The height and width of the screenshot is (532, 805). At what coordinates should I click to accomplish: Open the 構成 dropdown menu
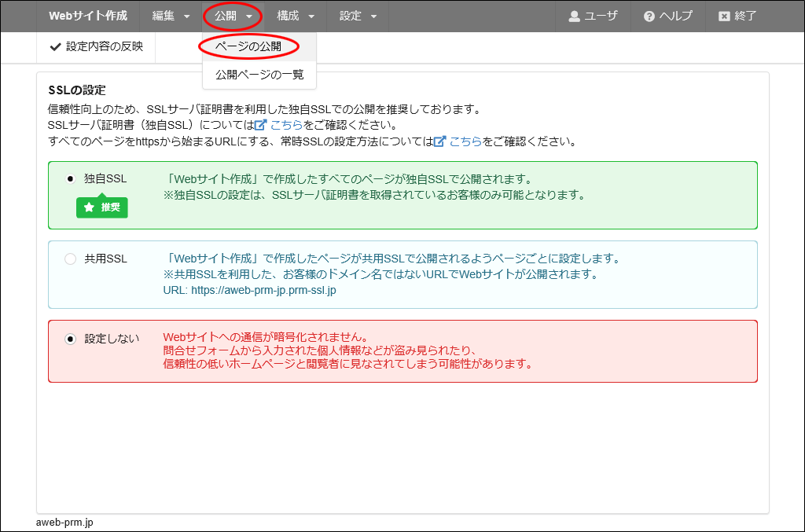(296, 16)
